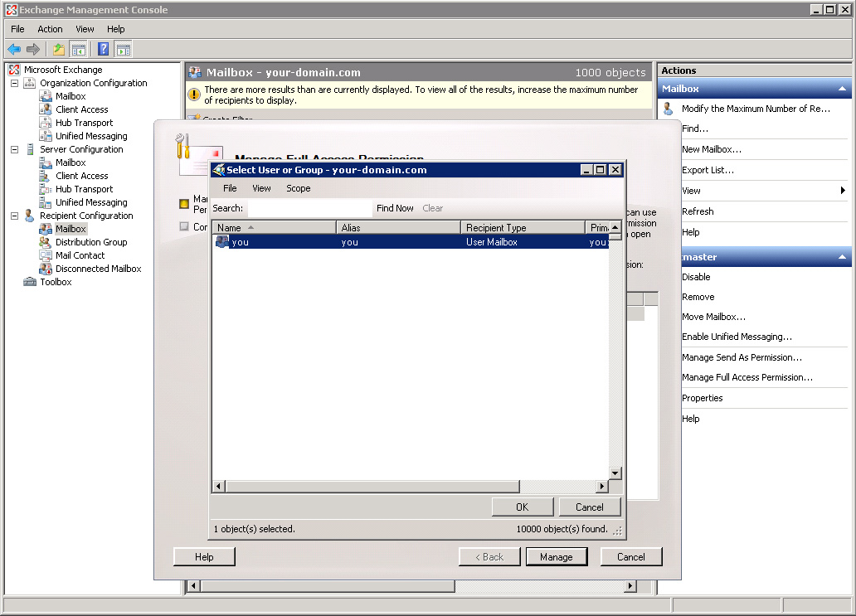This screenshot has height=616, width=856.
Task: Click Cancel in the Select User or Group dialog
Action: 590,507
